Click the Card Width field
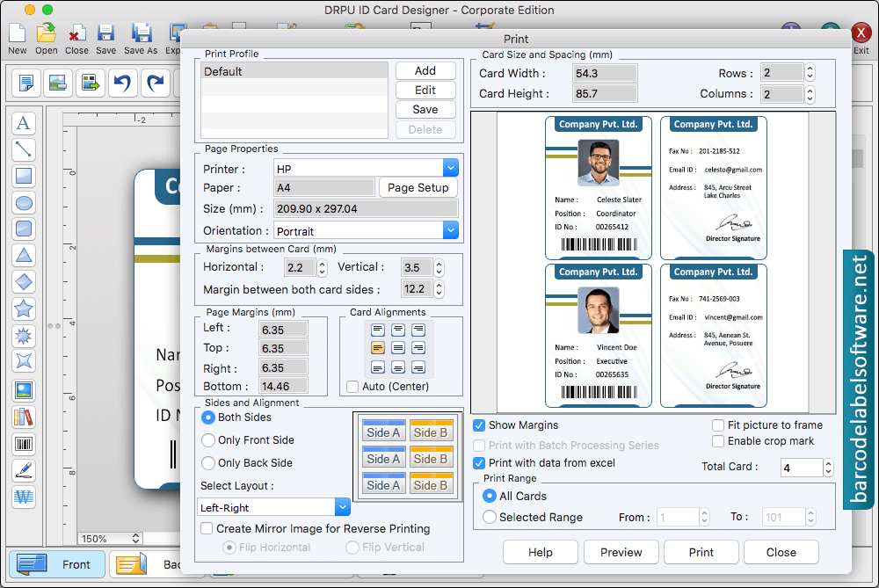Viewport: 879px width, 588px height. coord(605,74)
